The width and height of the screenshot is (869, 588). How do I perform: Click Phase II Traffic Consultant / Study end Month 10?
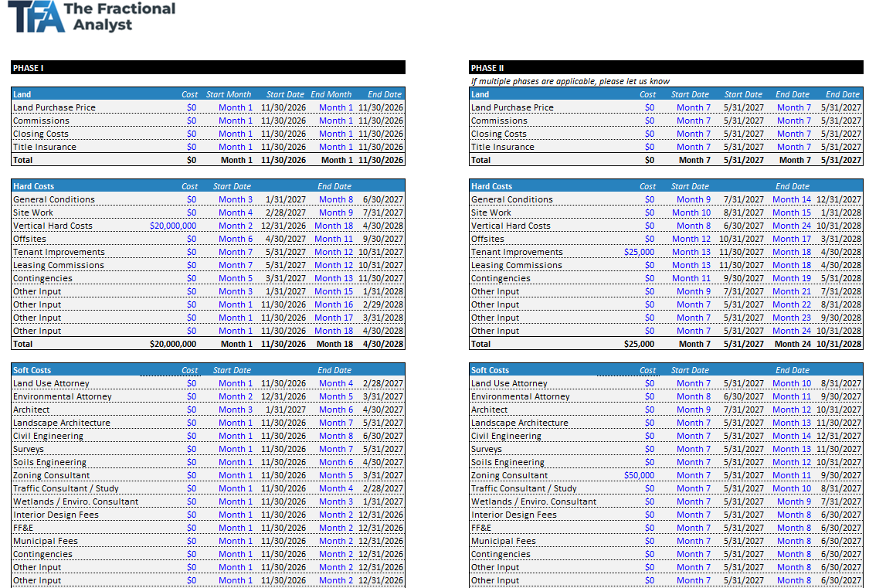[792, 489]
